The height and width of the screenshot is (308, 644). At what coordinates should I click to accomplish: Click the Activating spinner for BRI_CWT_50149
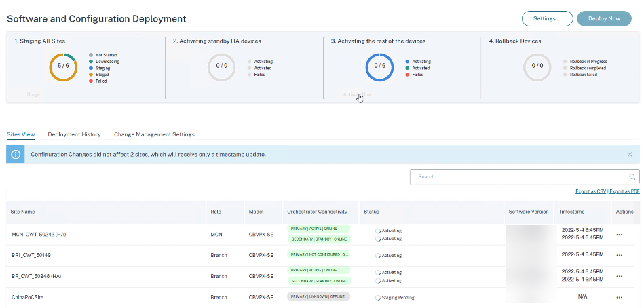[x=378, y=256]
